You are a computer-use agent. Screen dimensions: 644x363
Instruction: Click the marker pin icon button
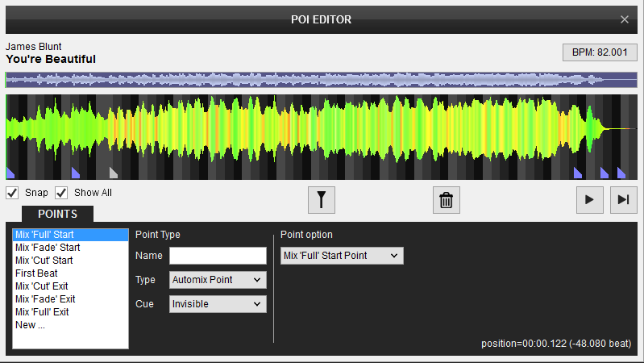[322, 199]
